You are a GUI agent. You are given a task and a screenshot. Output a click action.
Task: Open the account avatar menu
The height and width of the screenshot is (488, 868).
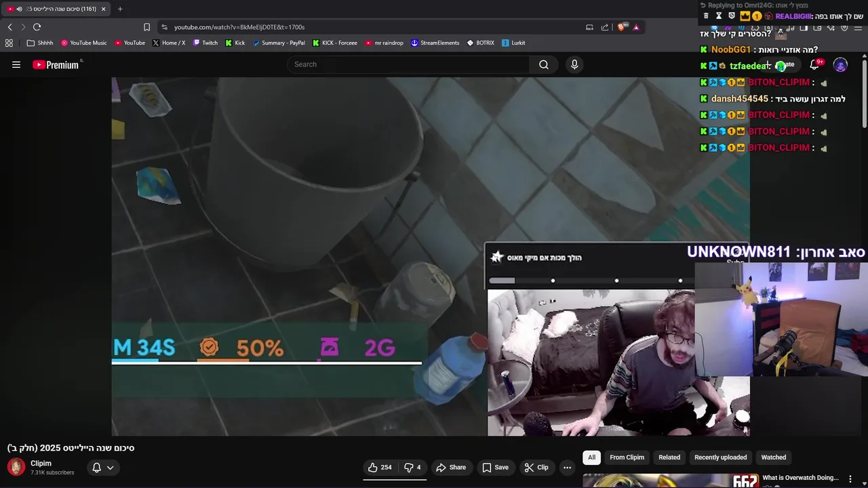[840, 65]
